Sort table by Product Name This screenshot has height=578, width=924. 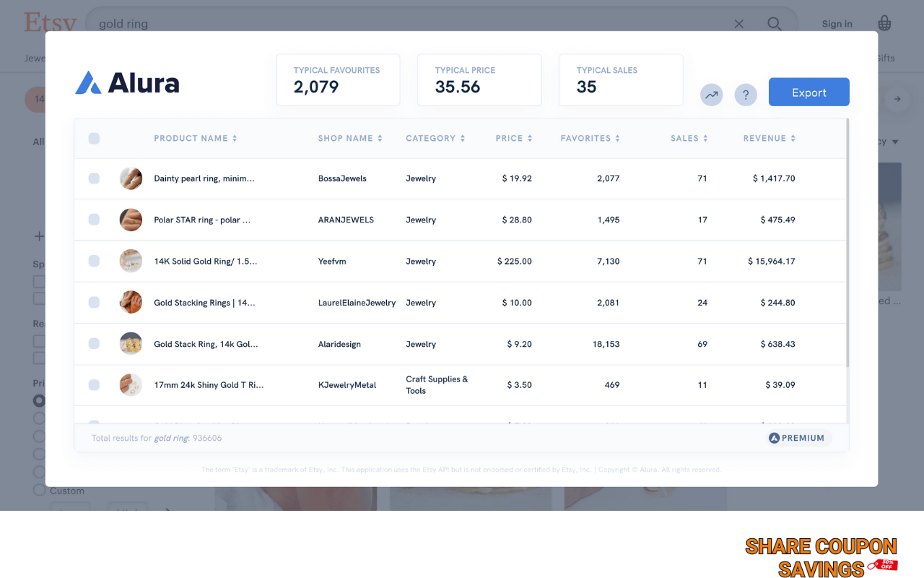pyautogui.click(x=196, y=138)
